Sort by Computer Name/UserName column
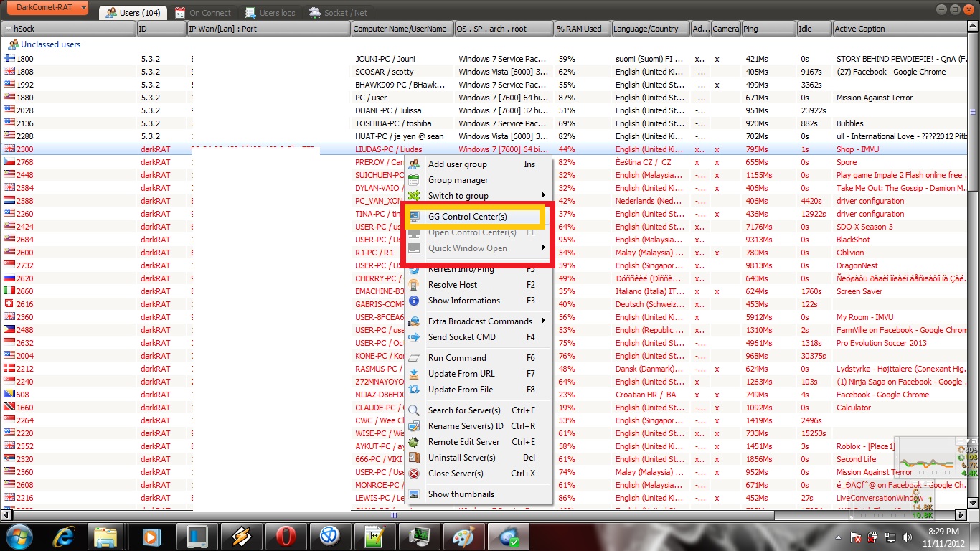The height and width of the screenshot is (551, 980). tap(402, 29)
